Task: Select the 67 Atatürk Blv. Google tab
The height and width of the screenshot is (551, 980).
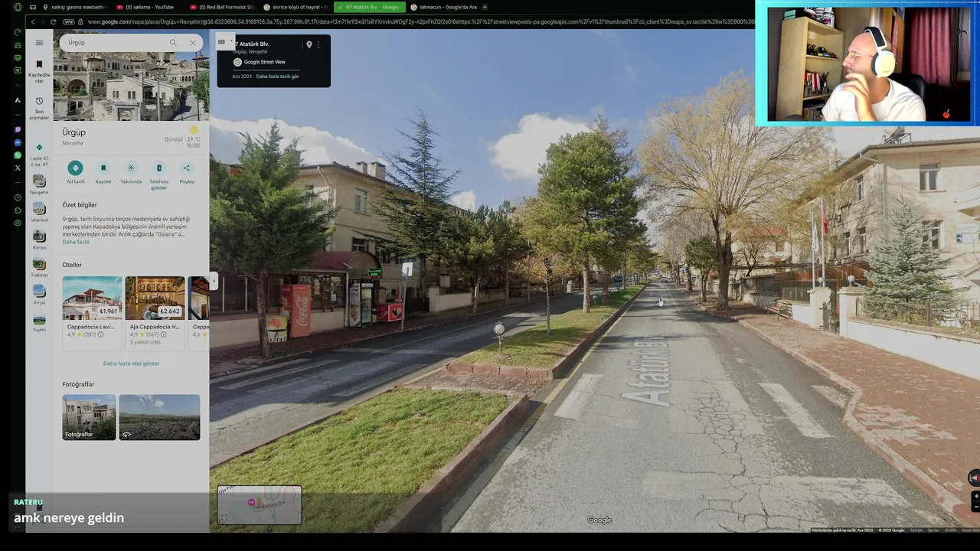Action: (368, 7)
